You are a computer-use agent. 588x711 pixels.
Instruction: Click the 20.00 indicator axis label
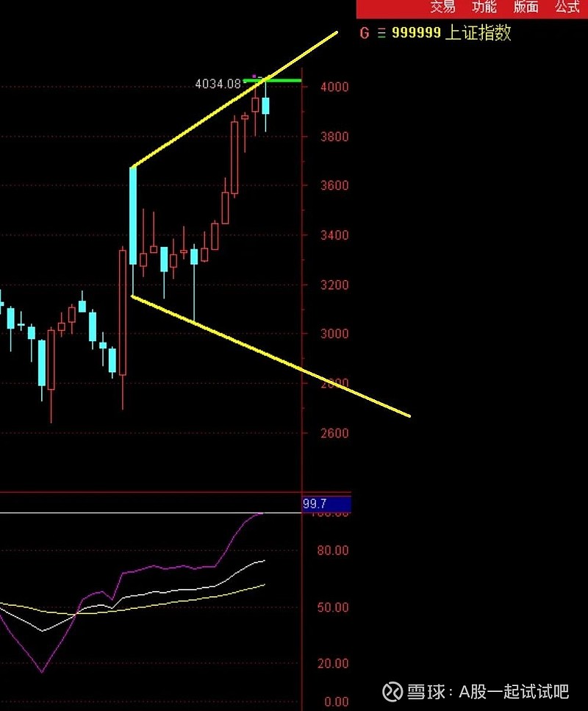[x=333, y=663]
